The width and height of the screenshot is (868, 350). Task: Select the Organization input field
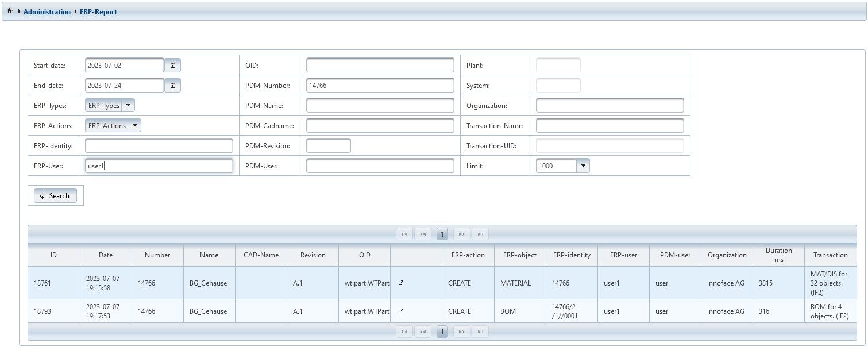[609, 106]
